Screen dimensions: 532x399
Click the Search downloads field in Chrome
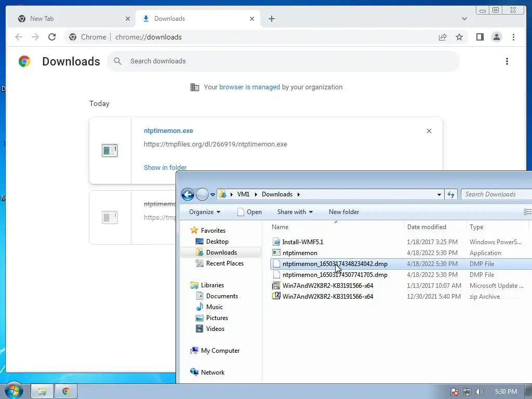coord(283,61)
